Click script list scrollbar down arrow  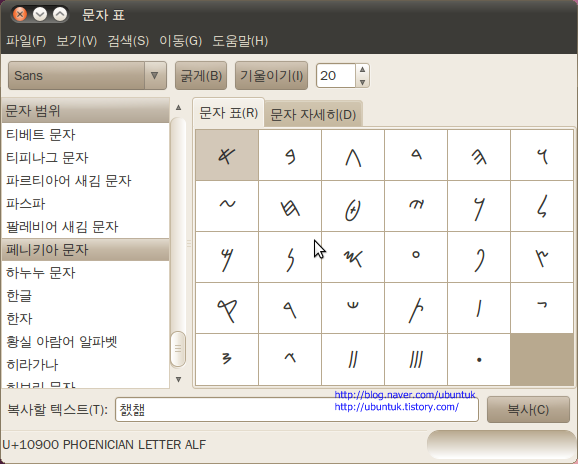pyautogui.click(x=178, y=379)
